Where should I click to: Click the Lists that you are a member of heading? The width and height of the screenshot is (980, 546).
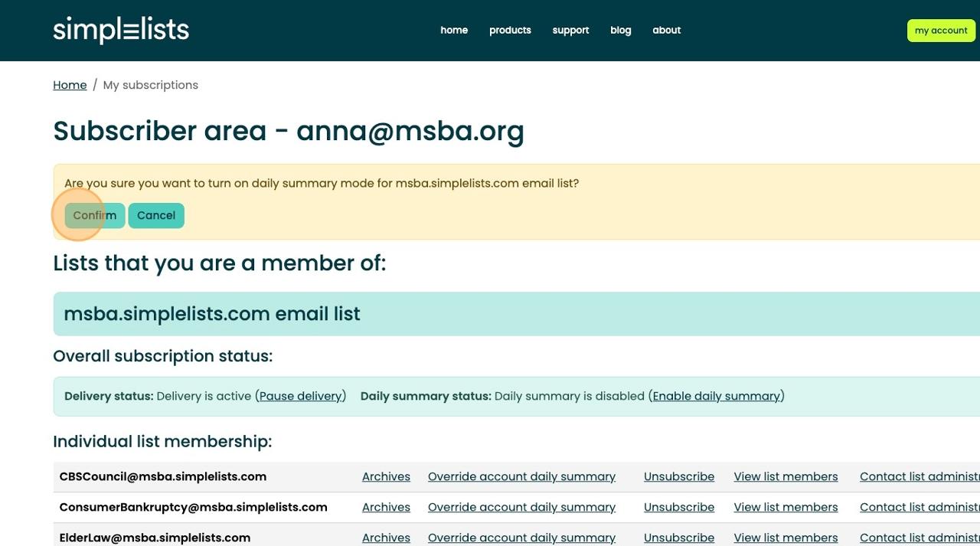220,263
